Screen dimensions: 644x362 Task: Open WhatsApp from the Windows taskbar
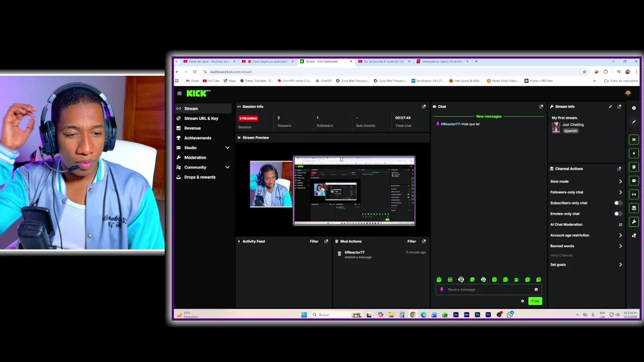[x=510, y=315]
